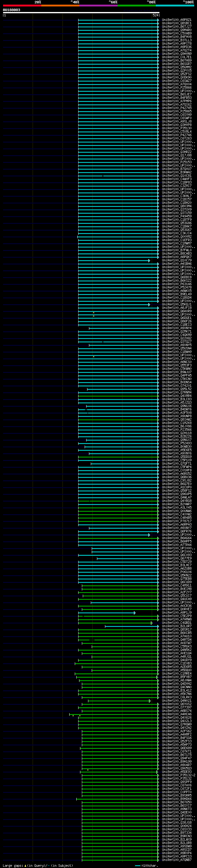197x868 pixels.
Task: Click UniRef100_C5XML4 label
Action: 176,131
